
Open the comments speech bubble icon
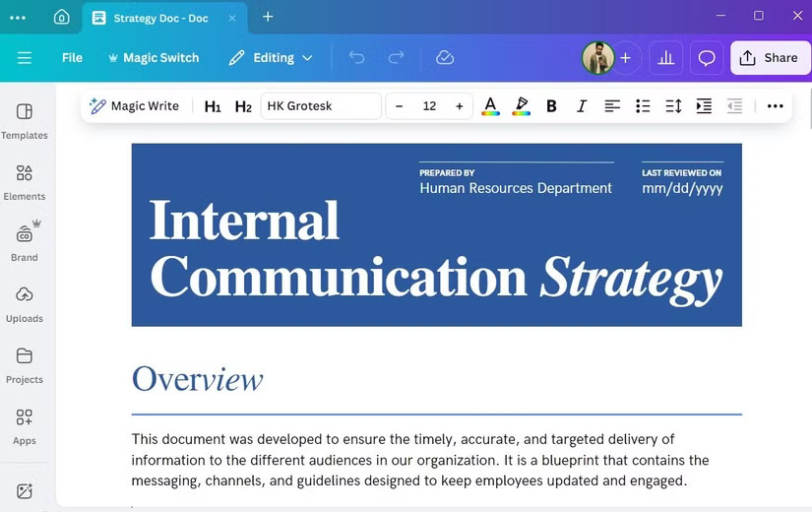point(706,58)
